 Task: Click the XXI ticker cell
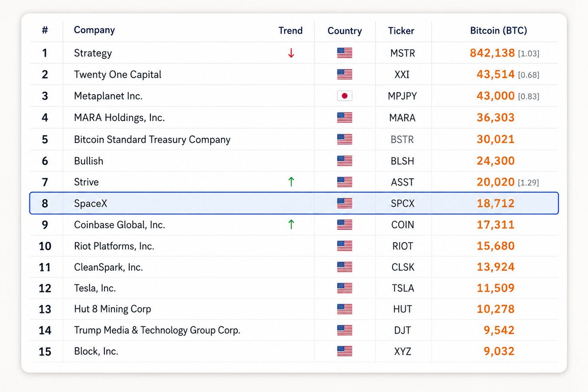click(x=401, y=75)
